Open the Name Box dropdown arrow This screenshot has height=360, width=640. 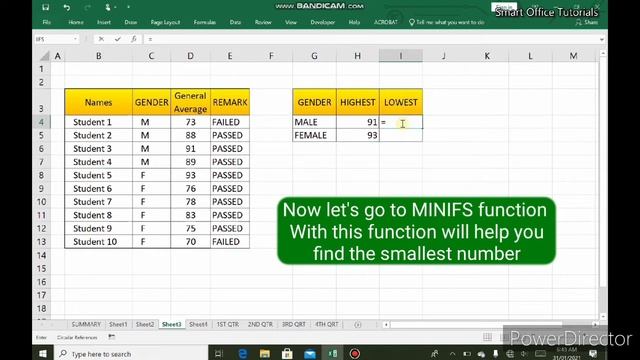click(x=76, y=39)
